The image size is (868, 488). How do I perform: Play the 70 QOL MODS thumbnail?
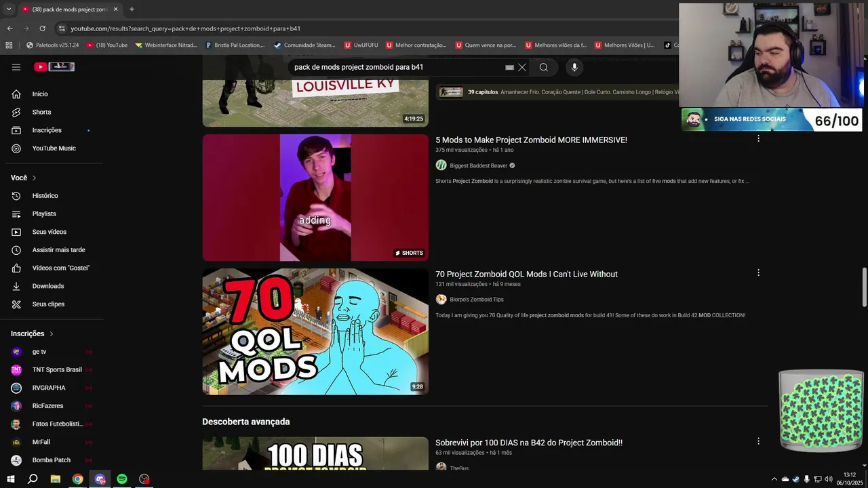click(315, 331)
